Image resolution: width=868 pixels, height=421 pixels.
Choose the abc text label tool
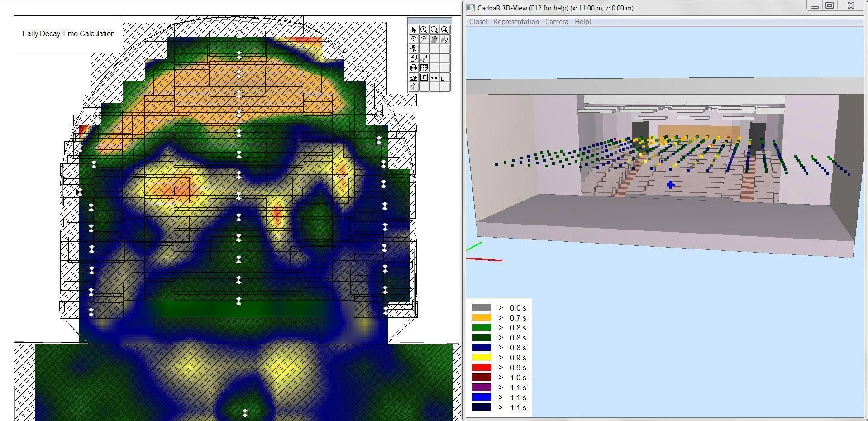(x=434, y=77)
